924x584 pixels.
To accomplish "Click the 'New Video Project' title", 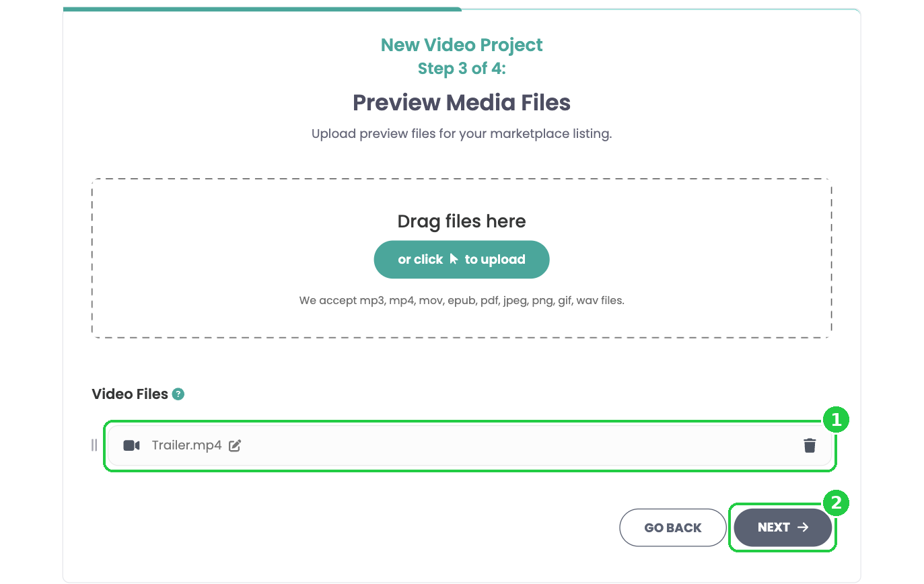I will [462, 45].
